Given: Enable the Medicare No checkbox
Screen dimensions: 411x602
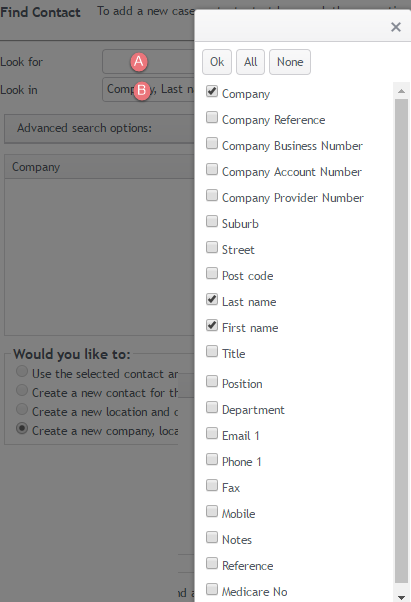Looking at the screenshot, I should [212, 589].
